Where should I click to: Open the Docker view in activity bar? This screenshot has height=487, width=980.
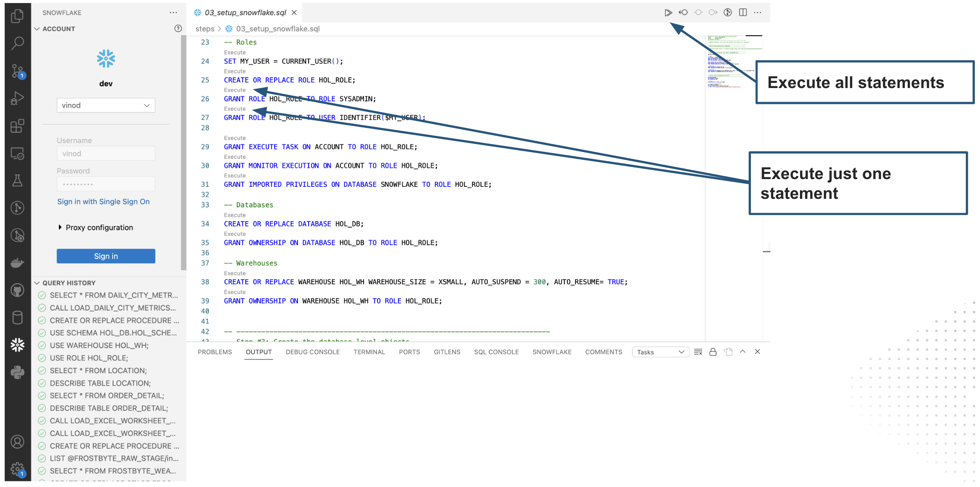tap(17, 263)
